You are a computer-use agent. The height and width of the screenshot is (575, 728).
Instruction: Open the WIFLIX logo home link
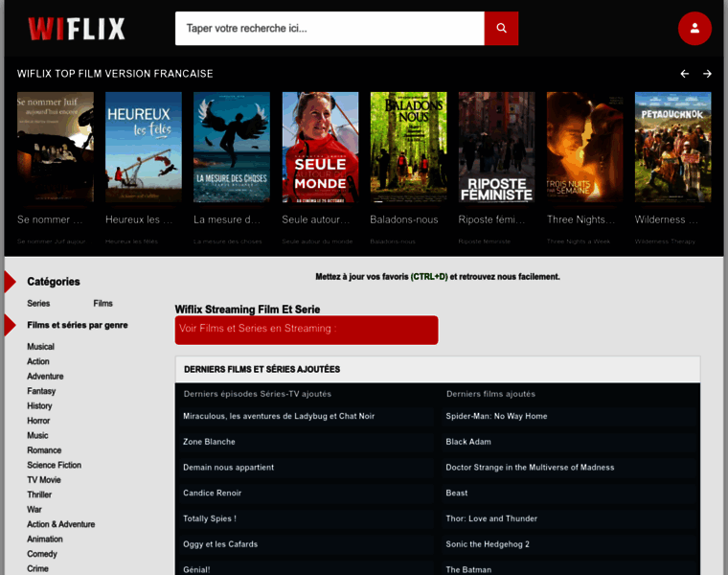tap(77, 29)
